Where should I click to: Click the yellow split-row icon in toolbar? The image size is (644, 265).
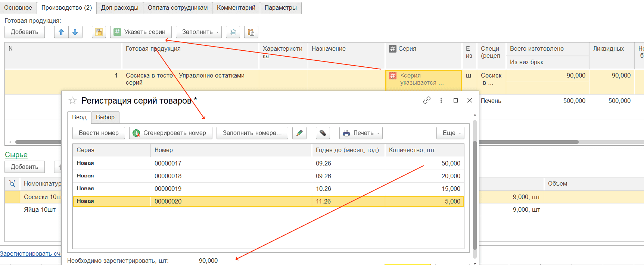pyautogui.click(x=99, y=32)
